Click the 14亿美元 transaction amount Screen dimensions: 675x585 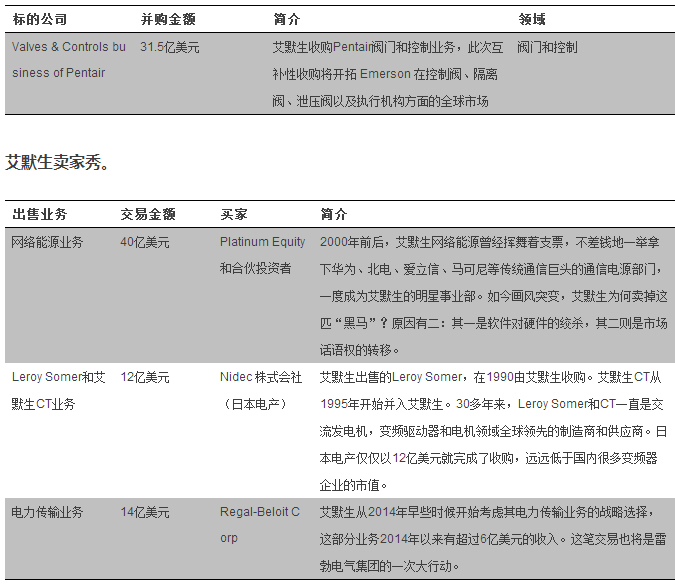pyautogui.click(x=145, y=512)
